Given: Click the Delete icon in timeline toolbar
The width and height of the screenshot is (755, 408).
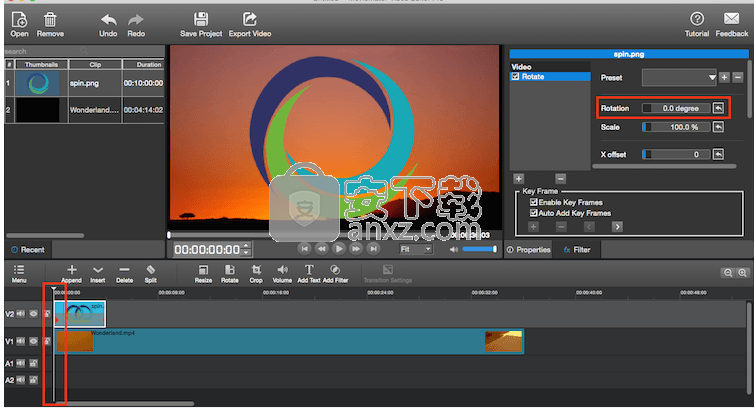Looking at the screenshot, I should pos(124,270).
